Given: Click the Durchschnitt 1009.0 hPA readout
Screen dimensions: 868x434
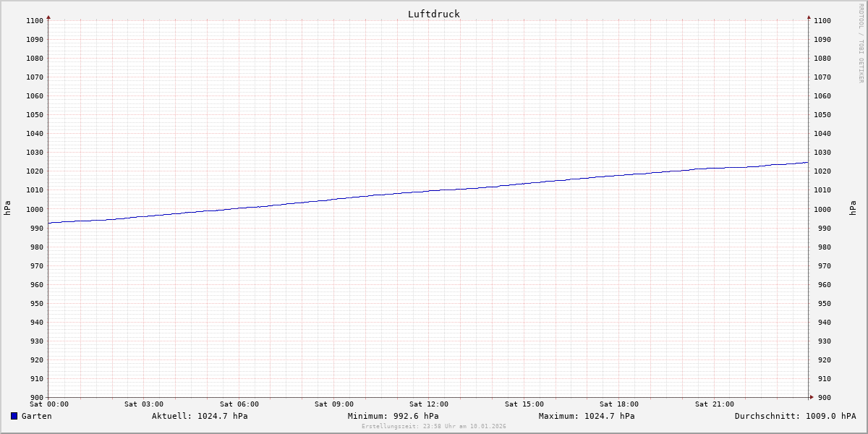Looking at the screenshot, I should tap(795, 416).
